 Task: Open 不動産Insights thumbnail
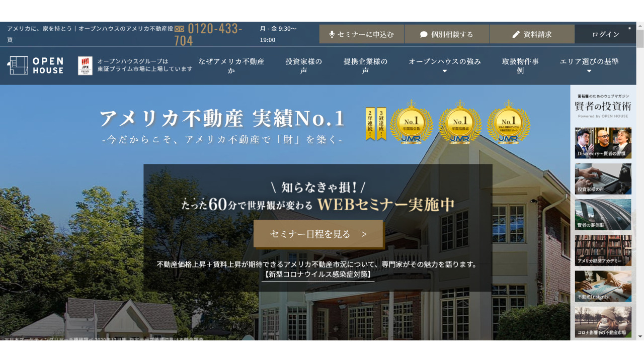(x=603, y=286)
